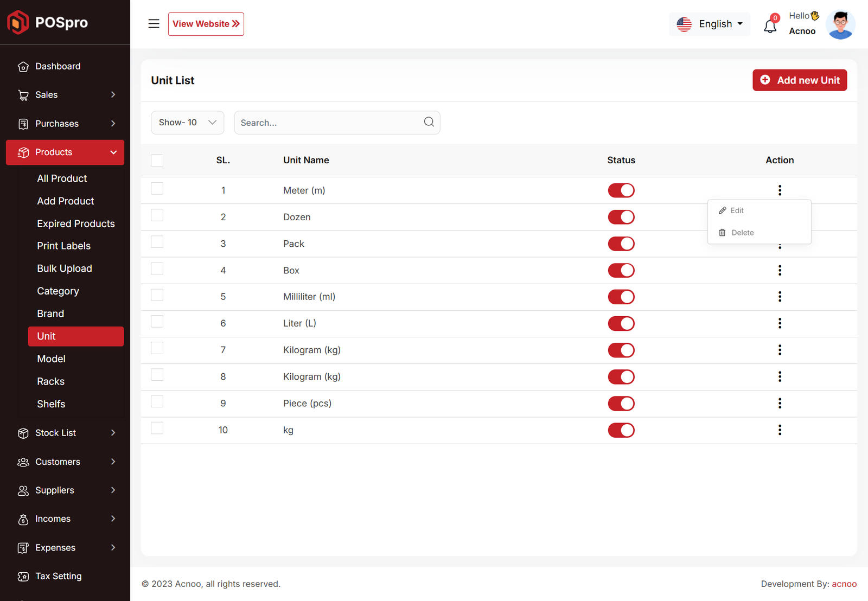
Task: Open three-dot menu for Liter (L)
Action: 780,323
